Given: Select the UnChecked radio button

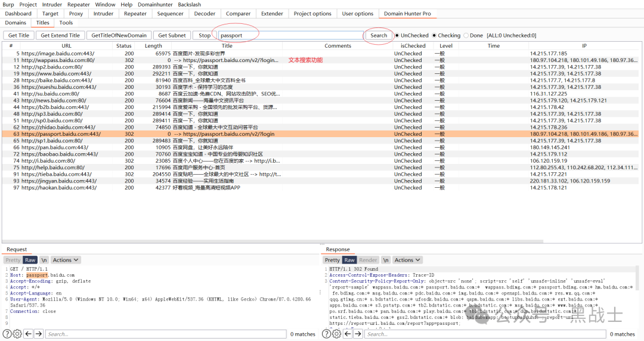Looking at the screenshot, I should [x=397, y=35].
